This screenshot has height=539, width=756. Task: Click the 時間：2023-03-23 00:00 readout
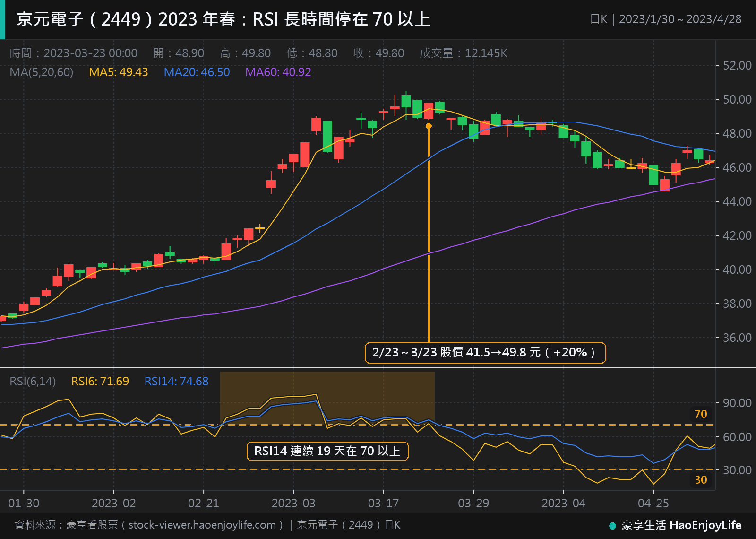coord(74,53)
